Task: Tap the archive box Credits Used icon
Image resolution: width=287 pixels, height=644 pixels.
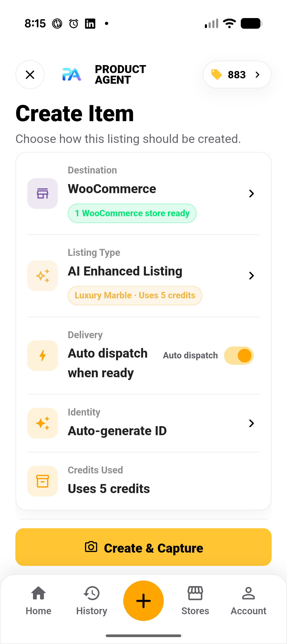Action: pyautogui.click(x=43, y=481)
